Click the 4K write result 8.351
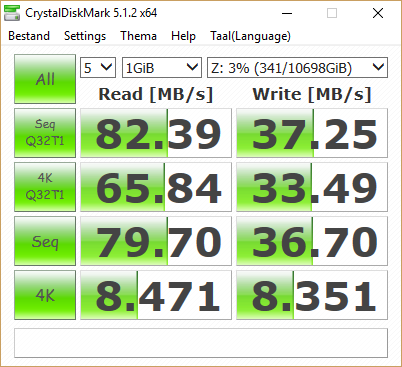Screen dimensions: 402x367 pyautogui.click(x=312, y=295)
